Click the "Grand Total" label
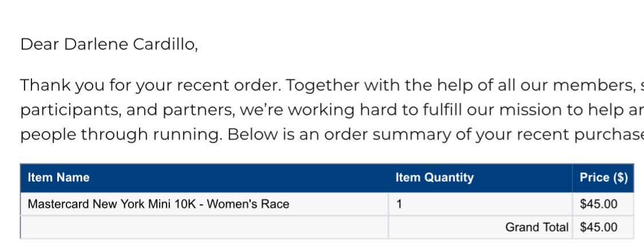This screenshot has width=644, height=244. pyautogui.click(x=536, y=227)
